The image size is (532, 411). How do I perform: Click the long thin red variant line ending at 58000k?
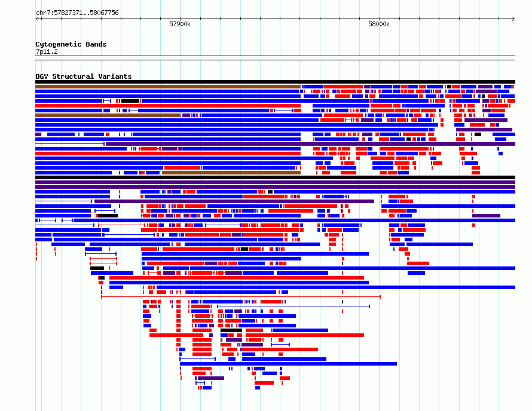[241, 297]
